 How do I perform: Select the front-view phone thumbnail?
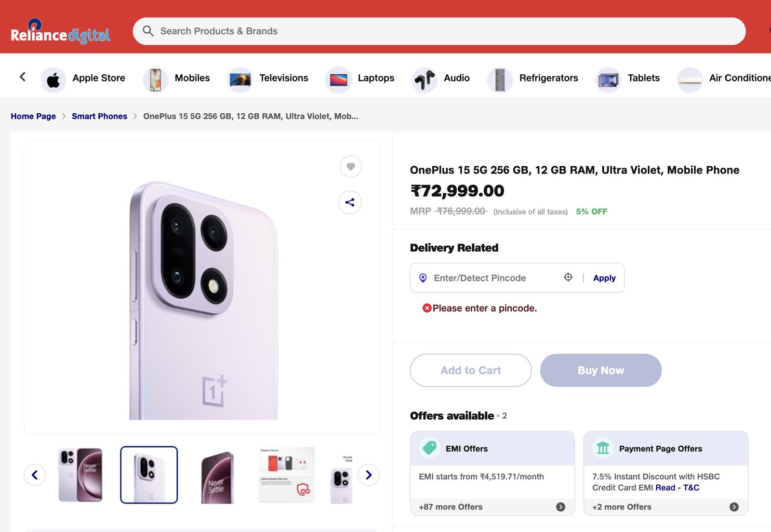click(217, 477)
